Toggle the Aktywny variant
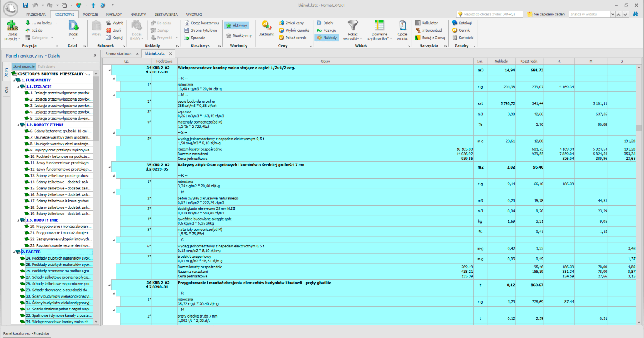The width and height of the screenshot is (644, 338). tap(236, 25)
